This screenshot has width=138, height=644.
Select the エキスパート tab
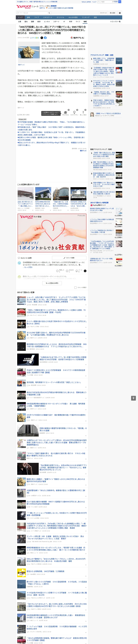pyautogui.click(x=48, y=17)
